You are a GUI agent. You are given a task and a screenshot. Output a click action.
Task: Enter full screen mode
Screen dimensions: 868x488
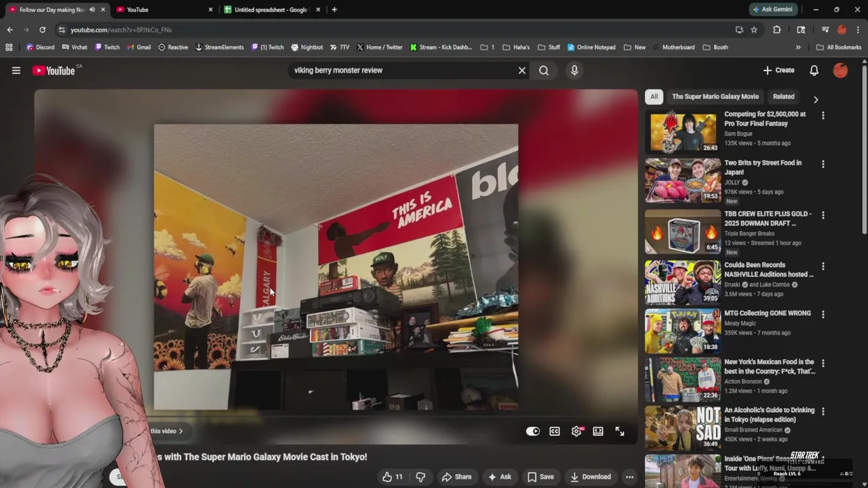click(x=620, y=431)
